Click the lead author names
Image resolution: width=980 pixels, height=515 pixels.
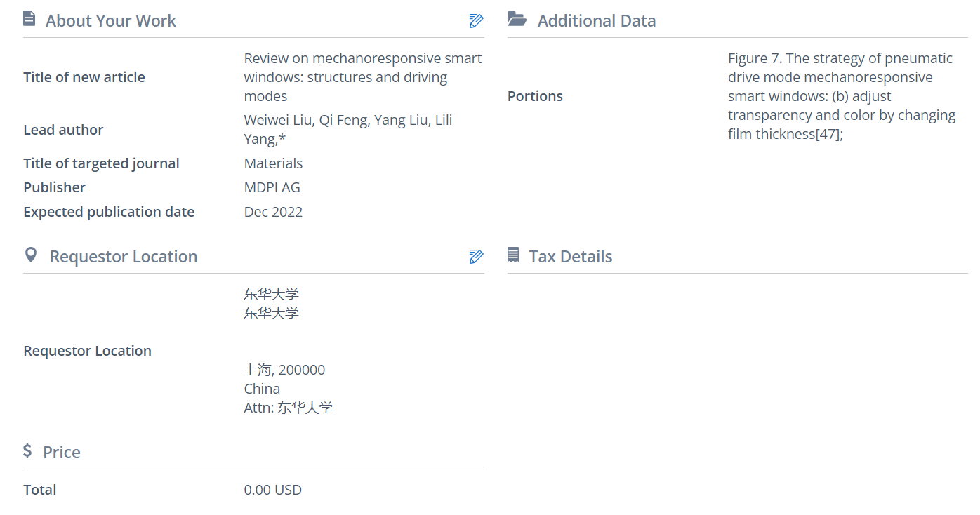(x=348, y=130)
